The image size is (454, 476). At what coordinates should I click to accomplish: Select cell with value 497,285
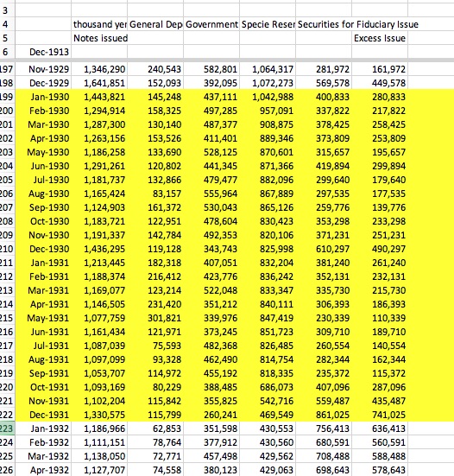211,111
